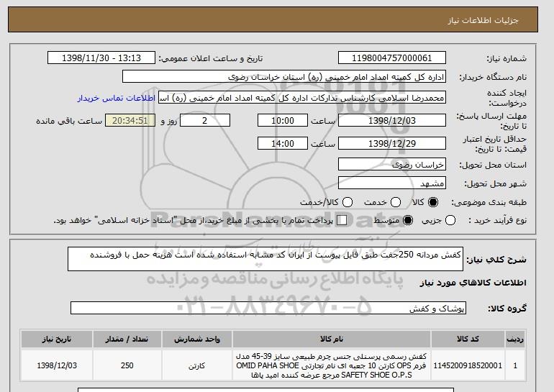Click the remaining time countdown 20:34:51

click(130, 120)
